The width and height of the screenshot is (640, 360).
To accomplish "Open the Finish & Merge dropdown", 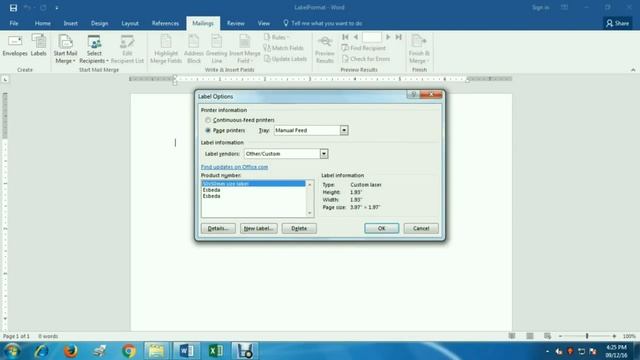I will point(419,49).
